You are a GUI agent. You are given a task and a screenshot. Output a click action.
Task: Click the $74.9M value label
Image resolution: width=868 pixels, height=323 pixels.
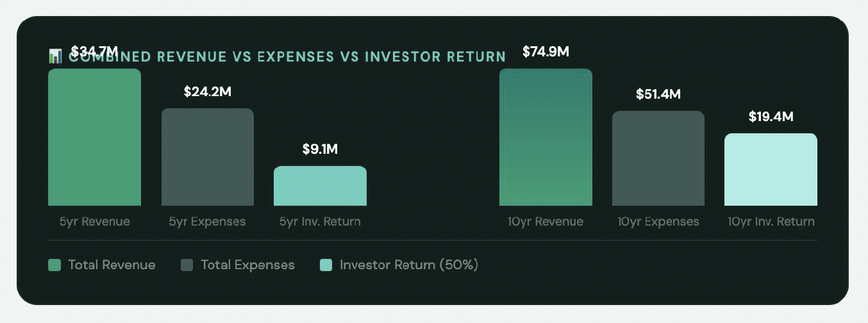point(546,52)
